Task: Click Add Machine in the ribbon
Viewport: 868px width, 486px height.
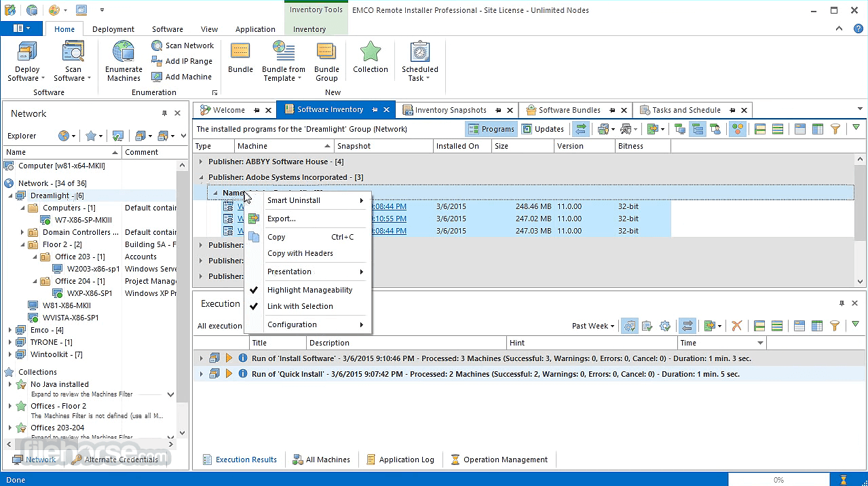Action: pyautogui.click(x=181, y=77)
